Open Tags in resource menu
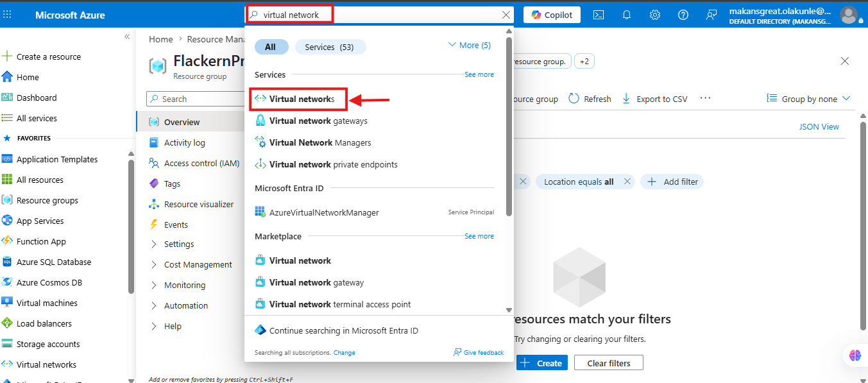This screenshot has height=383, width=868. click(164, 183)
